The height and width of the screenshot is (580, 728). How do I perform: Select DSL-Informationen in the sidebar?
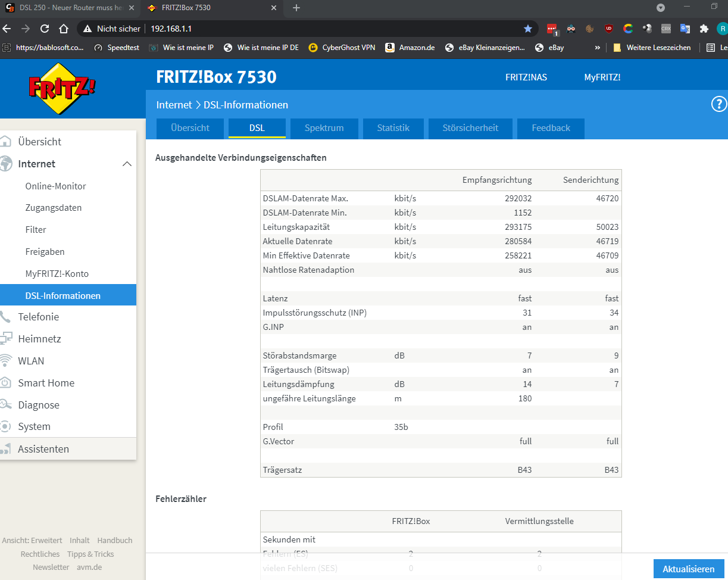68,295
